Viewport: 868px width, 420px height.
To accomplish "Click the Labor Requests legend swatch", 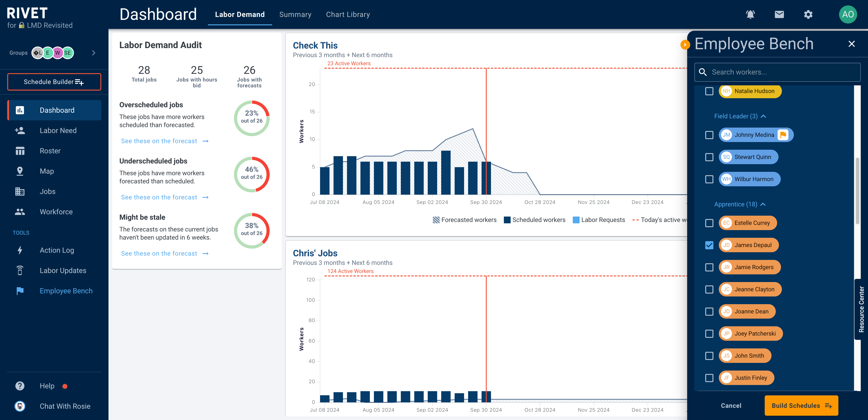I will [576, 220].
